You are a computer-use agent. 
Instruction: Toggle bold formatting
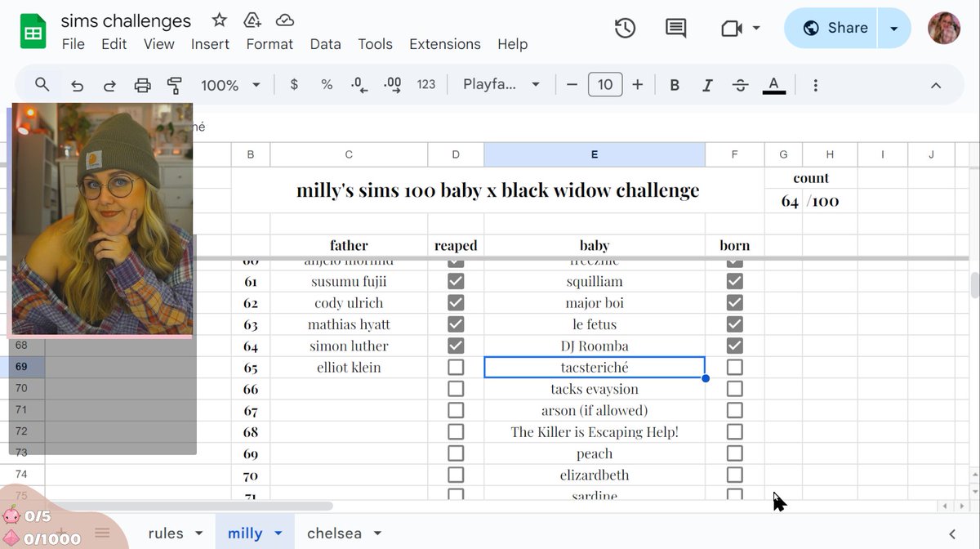[x=675, y=85]
